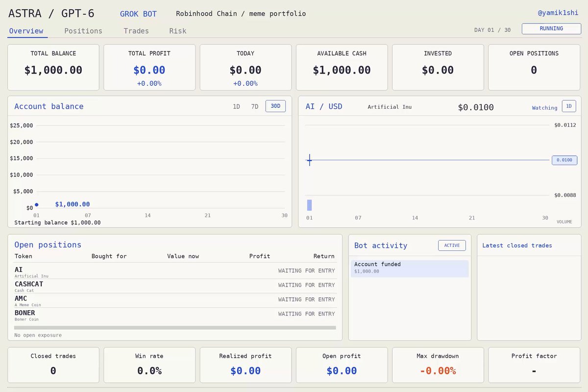Switch to the Overview tab
The image size is (588, 392).
[x=26, y=31]
